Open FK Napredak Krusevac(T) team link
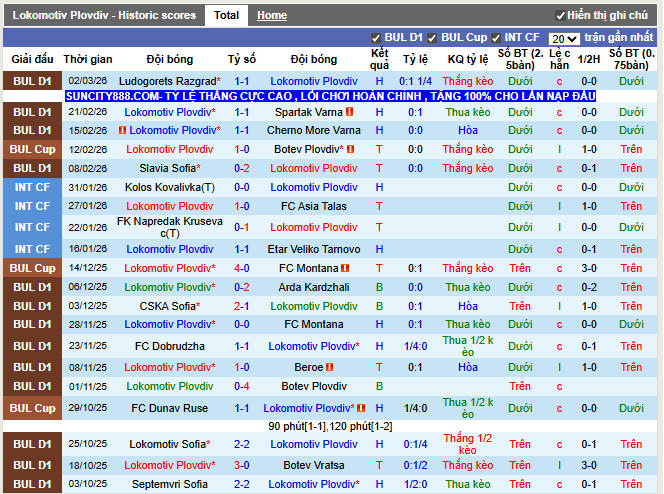The height and width of the screenshot is (494, 664). [x=170, y=227]
